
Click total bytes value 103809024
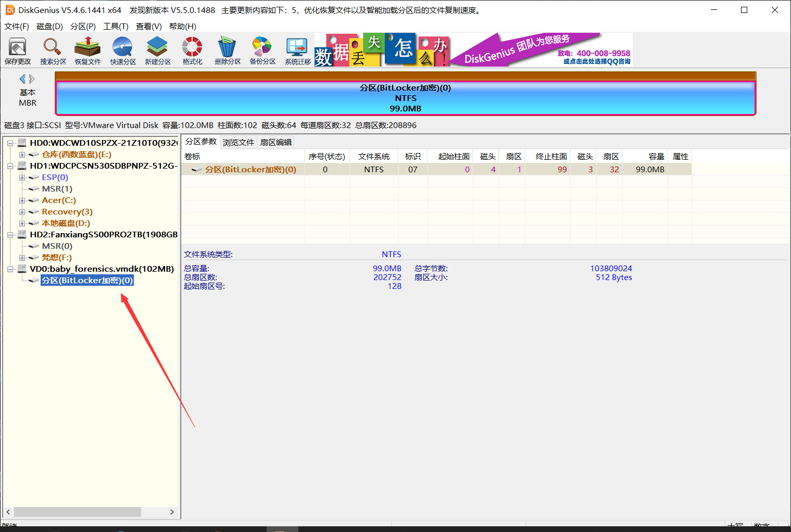(x=611, y=268)
